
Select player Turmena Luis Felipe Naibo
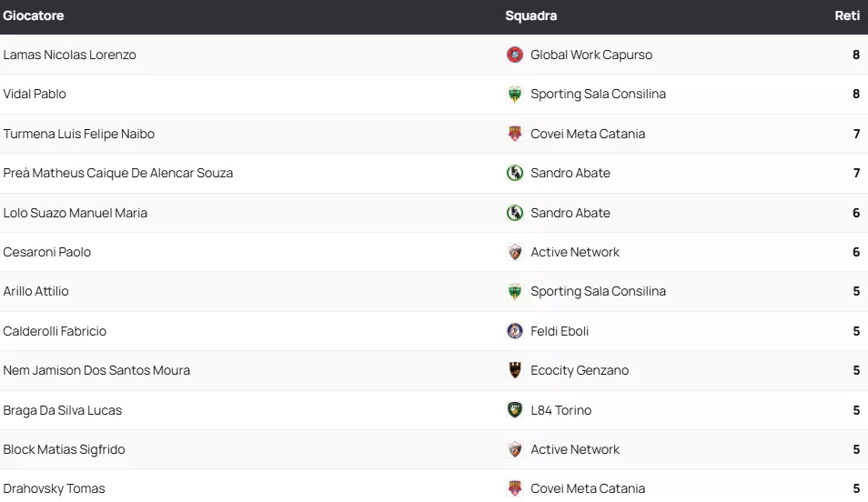point(79,134)
